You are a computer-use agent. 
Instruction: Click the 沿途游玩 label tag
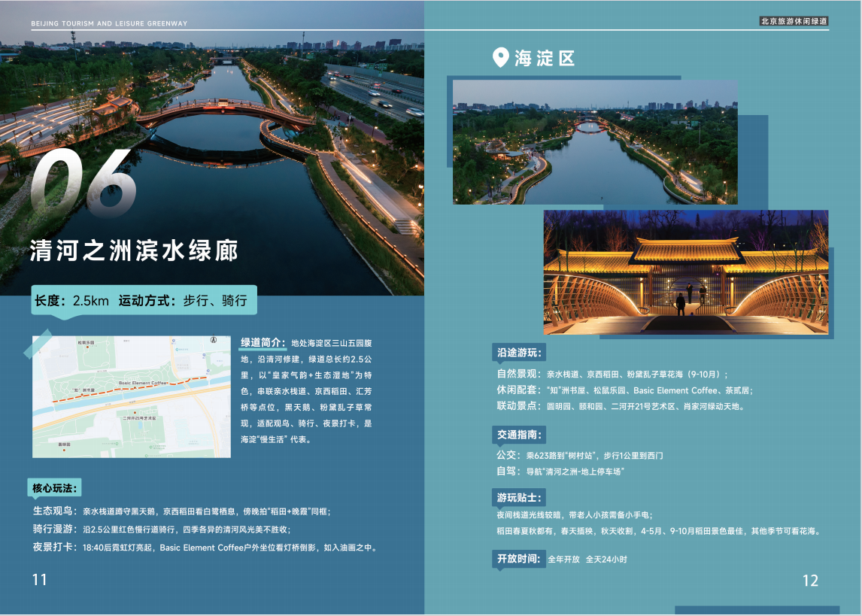(519, 352)
